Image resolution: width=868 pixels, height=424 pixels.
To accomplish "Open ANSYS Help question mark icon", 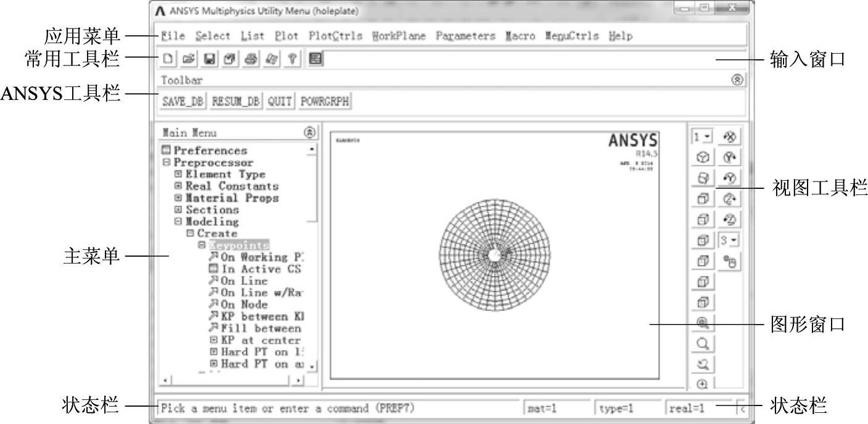I will (x=294, y=59).
